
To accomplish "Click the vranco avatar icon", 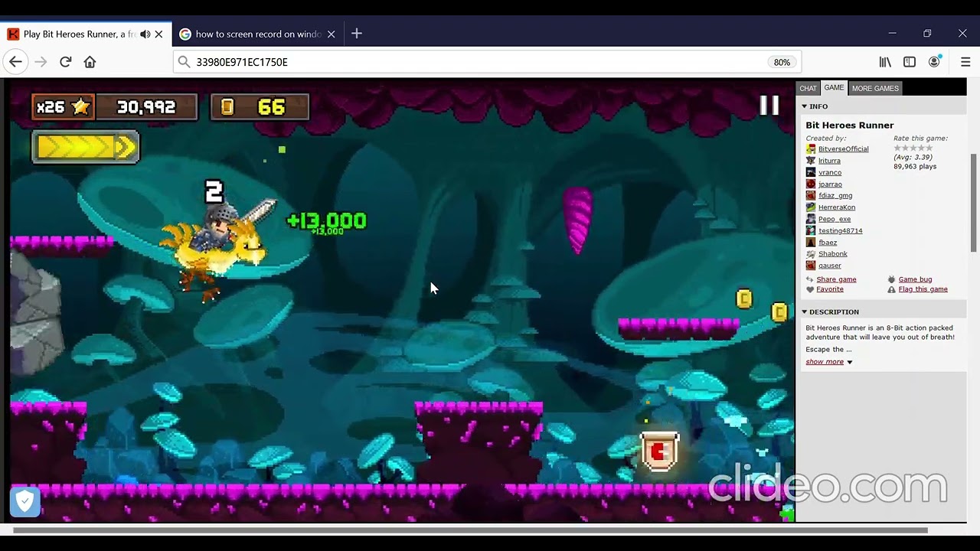I will pyautogui.click(x=811, y=172).
